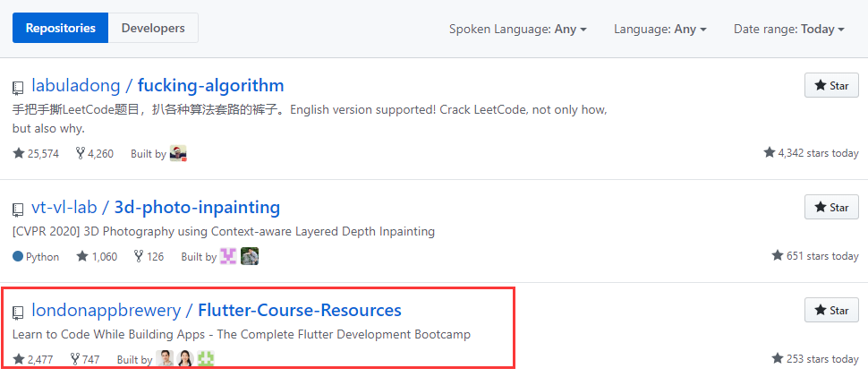This screenshot has width=868, height=377.
Task: View the 2,477 stargazers count
Action: click(x=32, y=359)
